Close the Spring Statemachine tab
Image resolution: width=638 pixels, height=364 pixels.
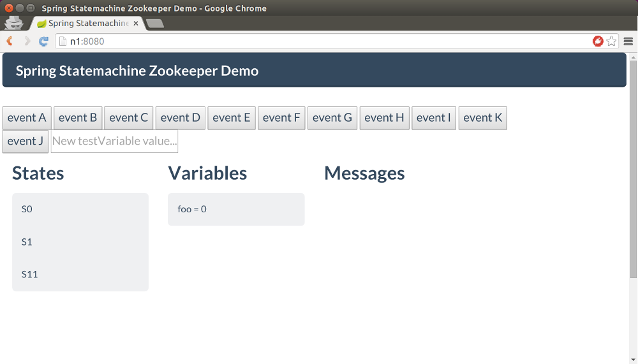click(136, 24)
